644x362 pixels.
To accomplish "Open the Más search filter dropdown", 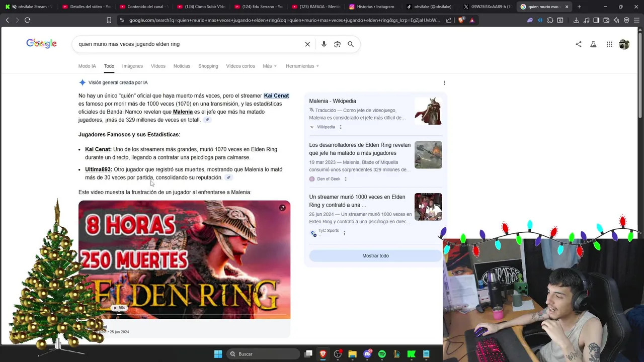I will 270,66.
